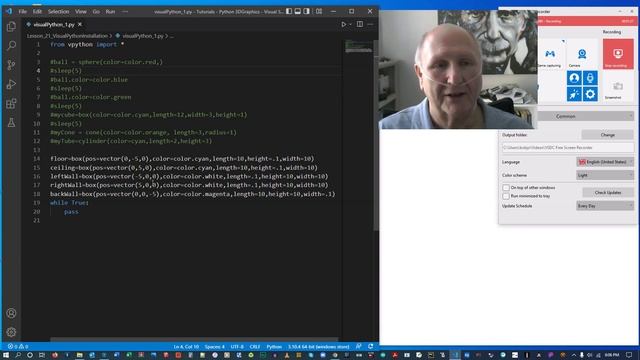Open the Edit menu
Viewport: 640px width, 360px height.
[37, 11]
